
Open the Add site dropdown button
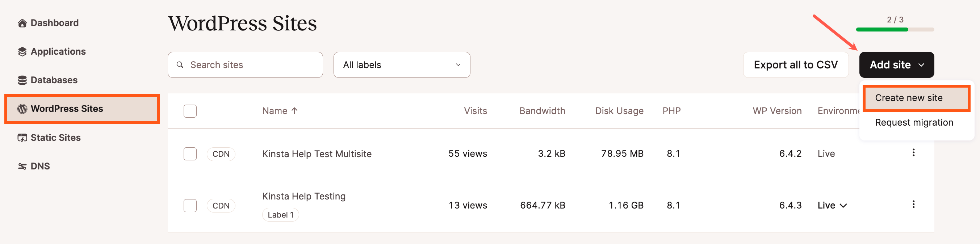coord(896,65)
